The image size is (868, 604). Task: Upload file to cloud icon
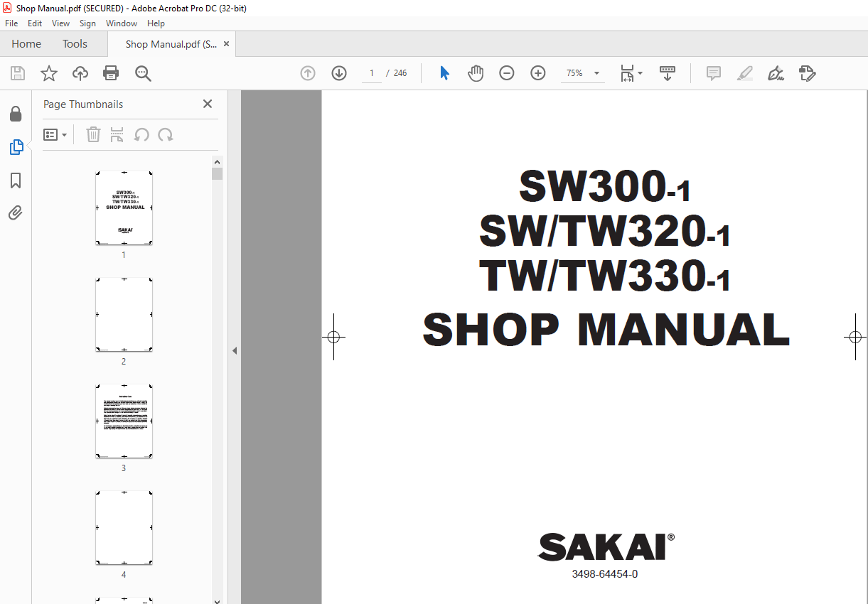click(x=80, y=73)
